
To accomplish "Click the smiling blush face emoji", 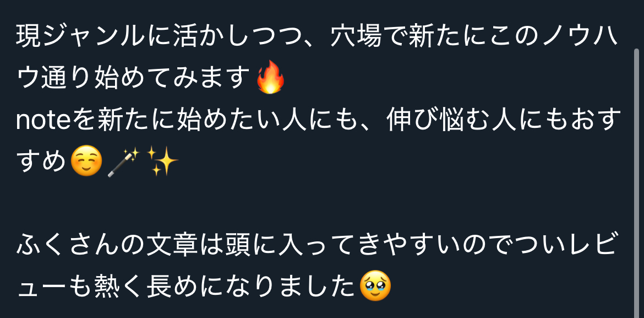I will coord(86,161).
